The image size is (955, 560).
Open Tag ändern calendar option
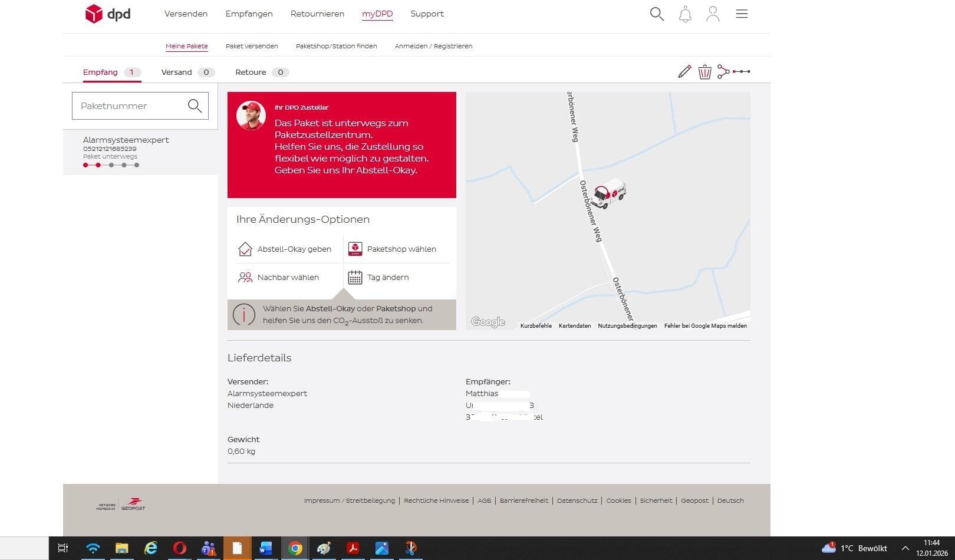378,278
